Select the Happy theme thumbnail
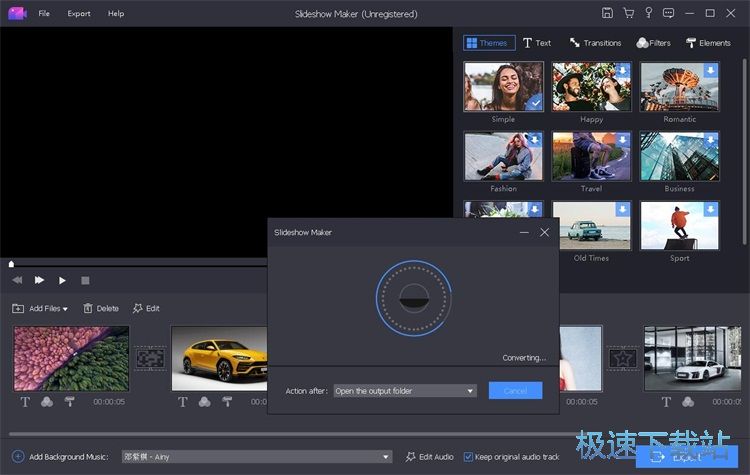 pos(592,87)
